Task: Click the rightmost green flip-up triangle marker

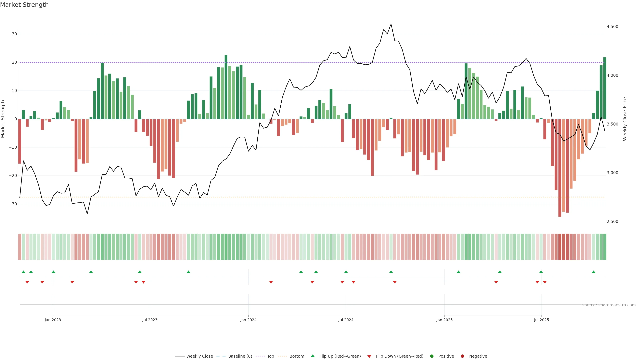Action: (x=594, y=272)
